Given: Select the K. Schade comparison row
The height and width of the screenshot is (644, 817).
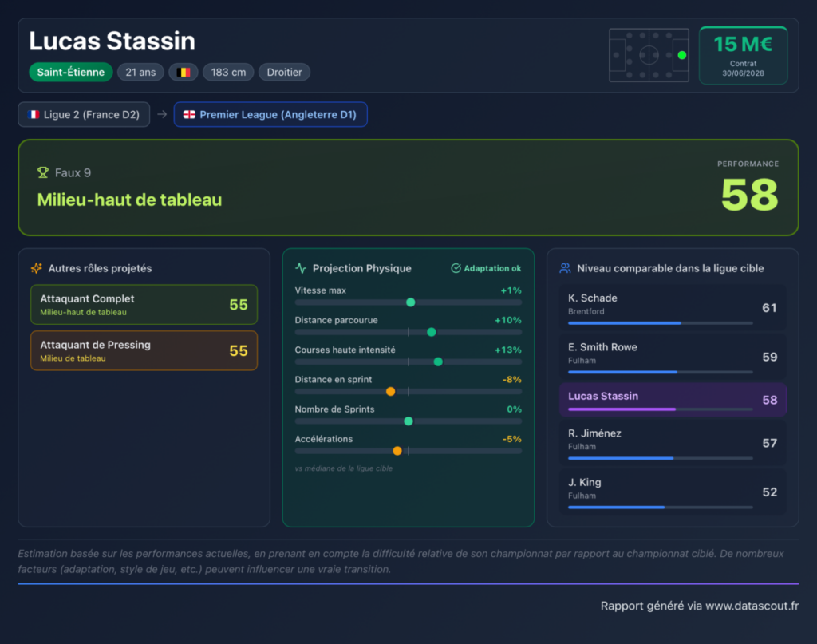Looking at the screenshot, I should 673,308.
